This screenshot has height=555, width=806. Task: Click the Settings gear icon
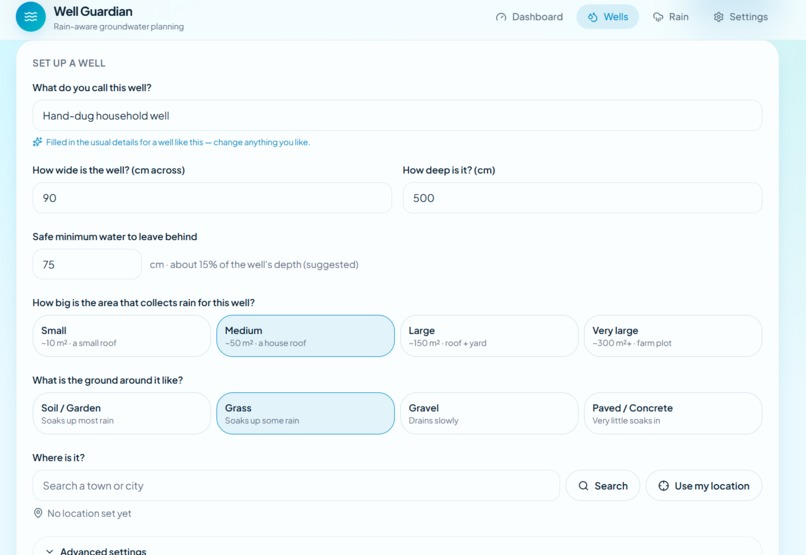click(719, 17)
